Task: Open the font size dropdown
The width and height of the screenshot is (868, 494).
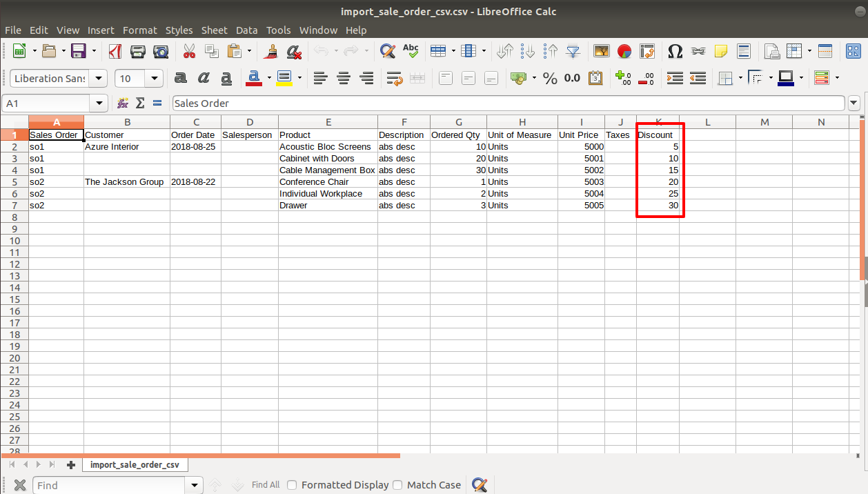Action: point(155,78)
